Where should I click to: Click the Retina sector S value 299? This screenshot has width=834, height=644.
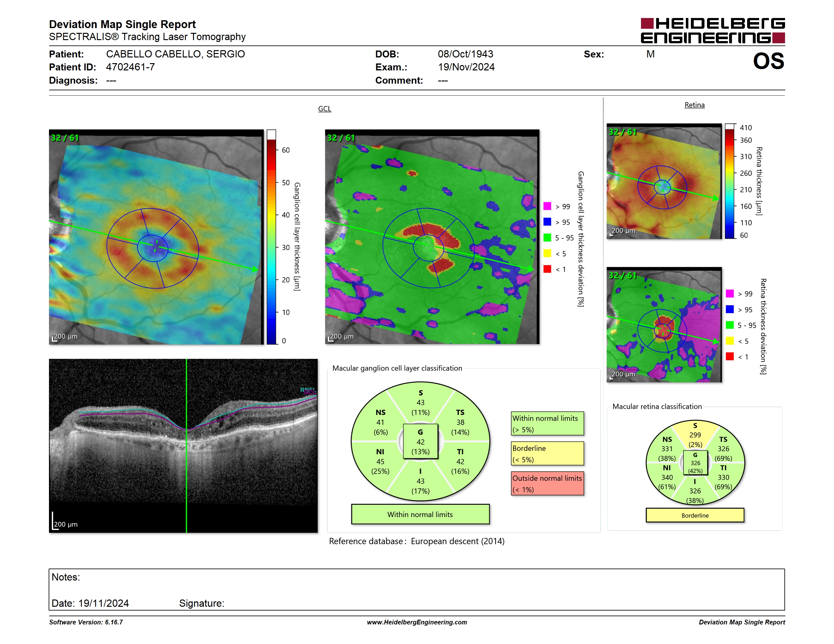[695, 435]
